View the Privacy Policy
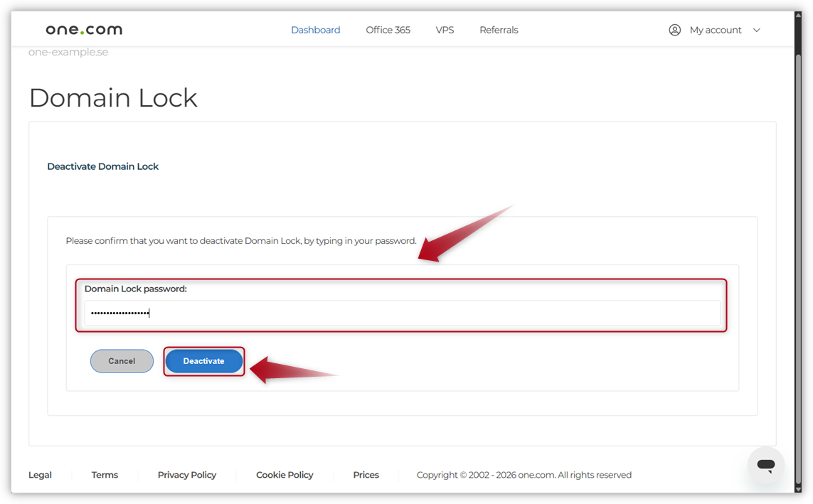813x504 pixels. pos(187,475)
